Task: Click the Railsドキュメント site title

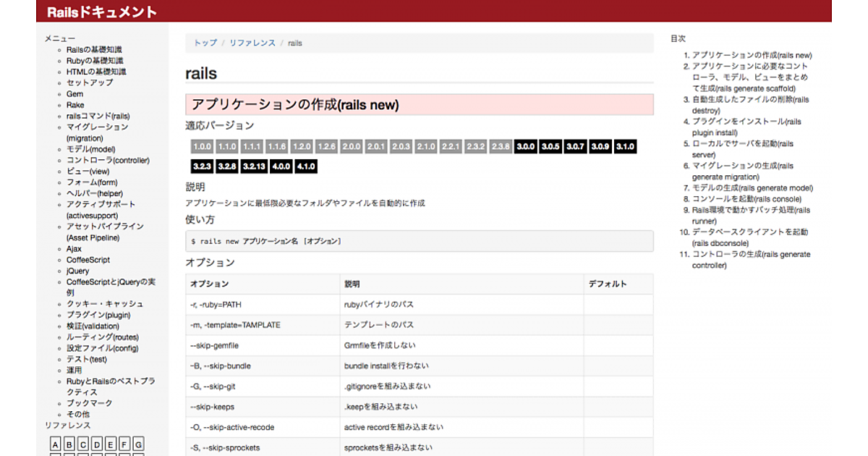Action: coord(101,12)
